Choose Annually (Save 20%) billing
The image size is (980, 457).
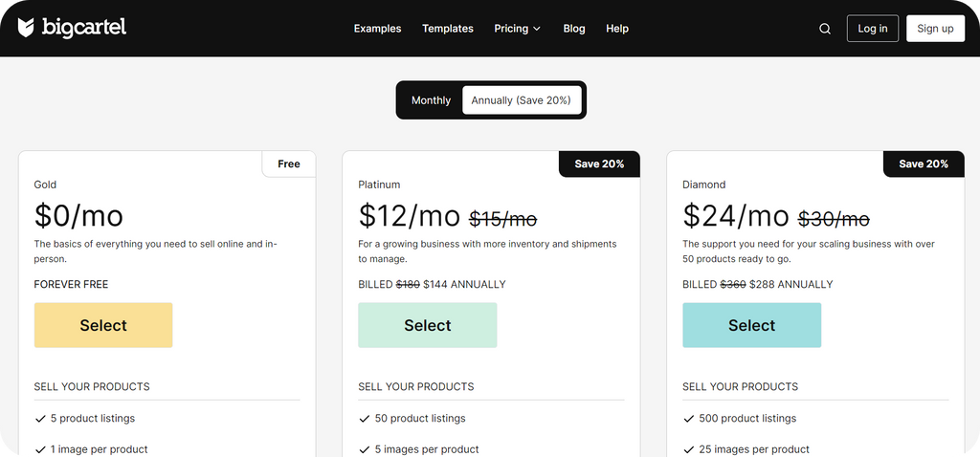pos(522,99)
